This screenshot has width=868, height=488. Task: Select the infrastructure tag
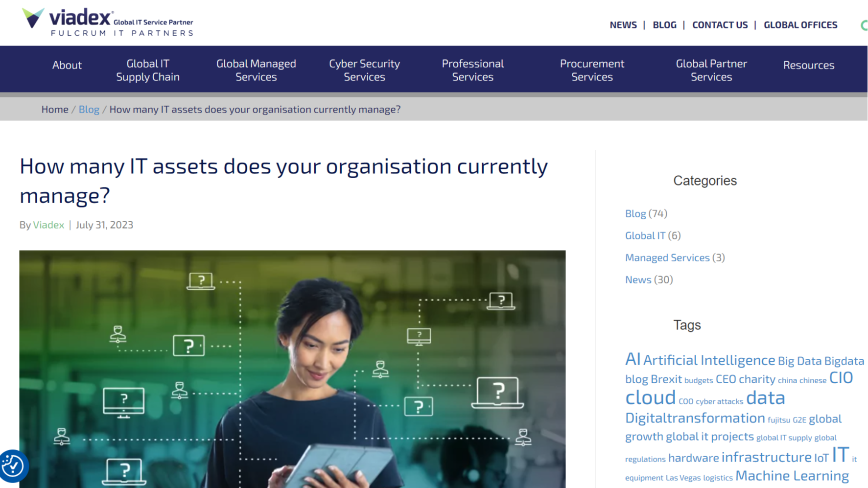point(766,457)
